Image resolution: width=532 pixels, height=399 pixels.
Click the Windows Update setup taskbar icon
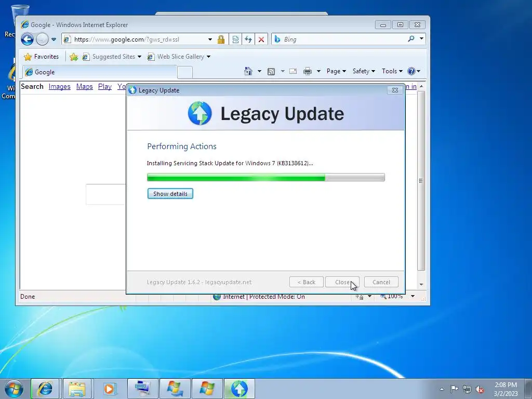point(175,389)
